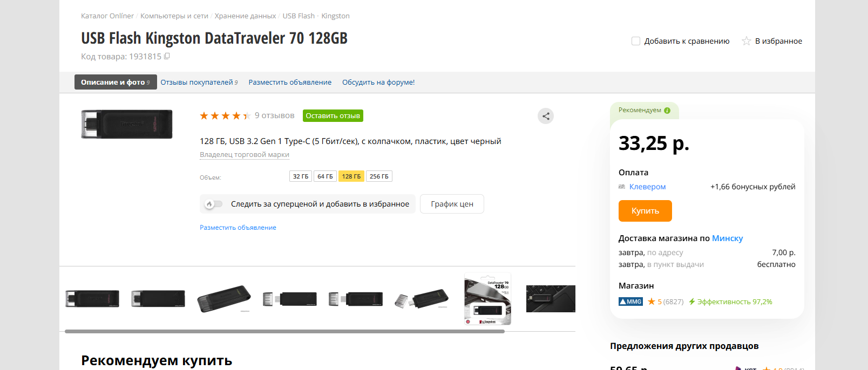Click the Клевер payment card icon
The width and height of the screenshot is (868, 370).
tap(622, 187)
